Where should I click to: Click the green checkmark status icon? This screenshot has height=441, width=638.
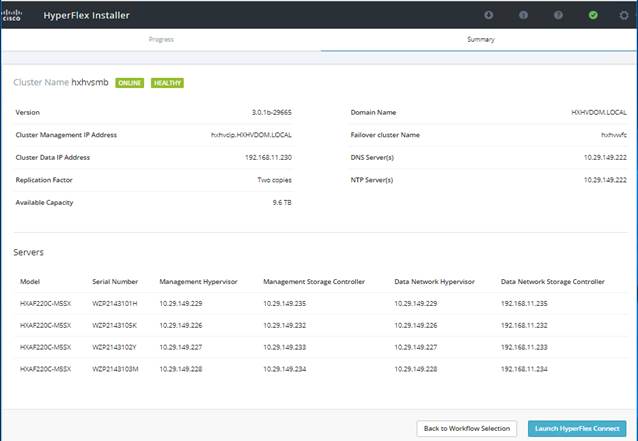pos(593,15)
